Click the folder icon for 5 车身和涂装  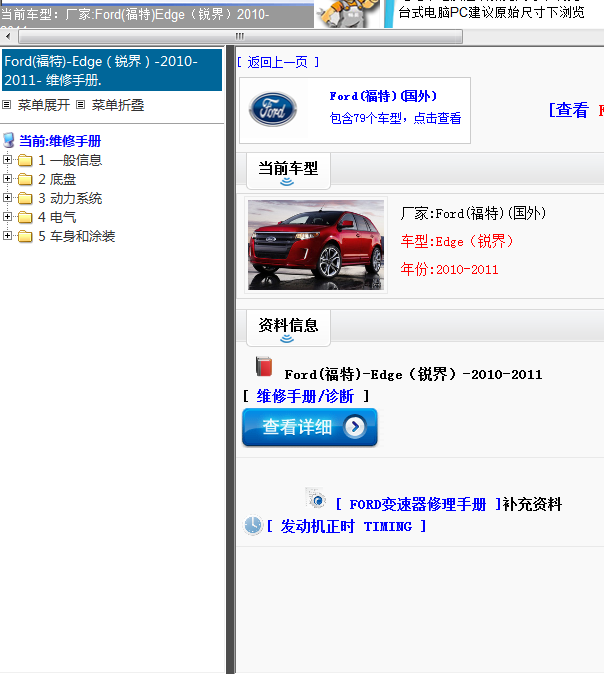[25, 236]
